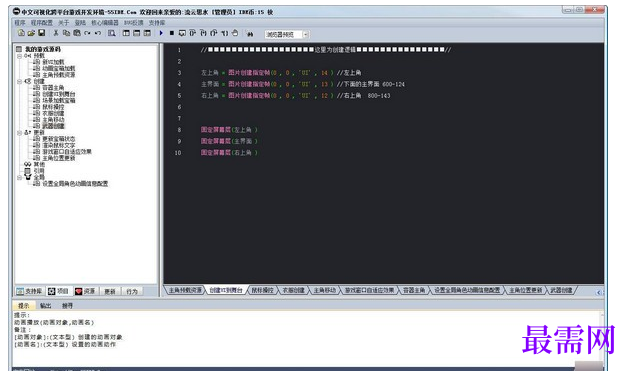
Task: Select root node 我的游戏源码
Action: 43,49
